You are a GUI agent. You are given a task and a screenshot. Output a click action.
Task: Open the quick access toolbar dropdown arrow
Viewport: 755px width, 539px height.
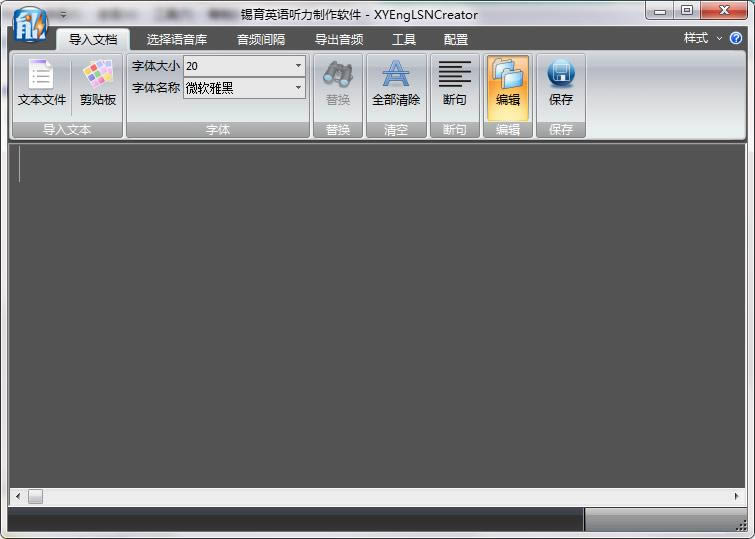[63, 14]
